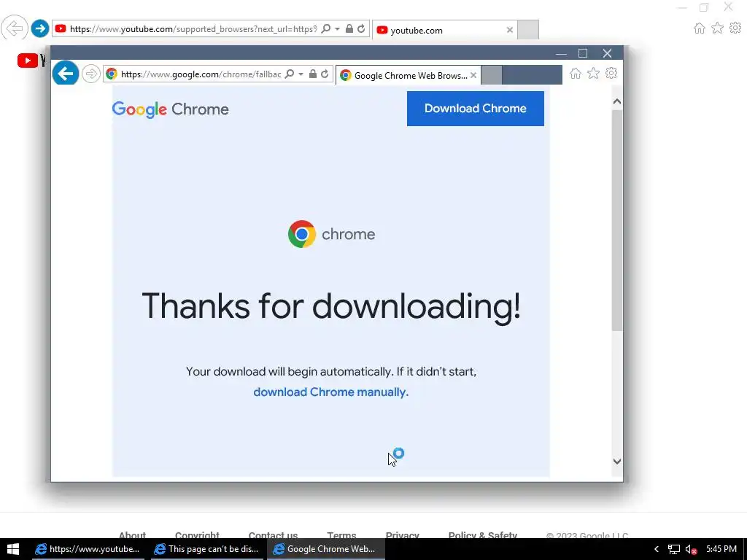Click the Home icon in front IE window

click(x=576, y=74)
